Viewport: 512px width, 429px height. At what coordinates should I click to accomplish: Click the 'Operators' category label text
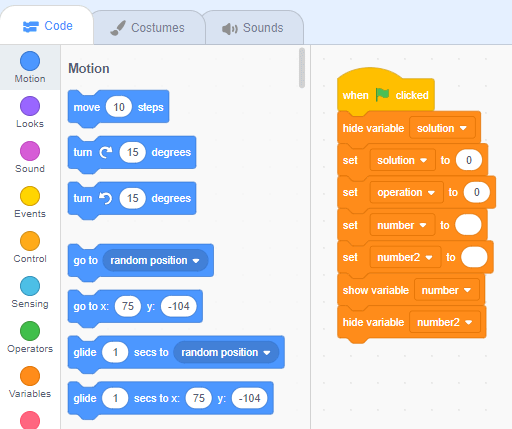30,349
